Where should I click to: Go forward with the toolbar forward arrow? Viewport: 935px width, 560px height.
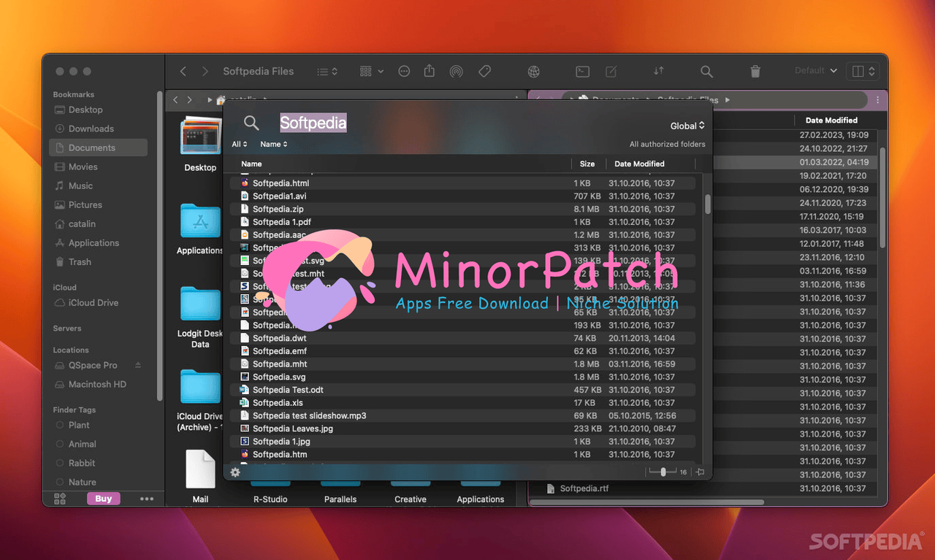pyautogui.click(x=205, y=72)
